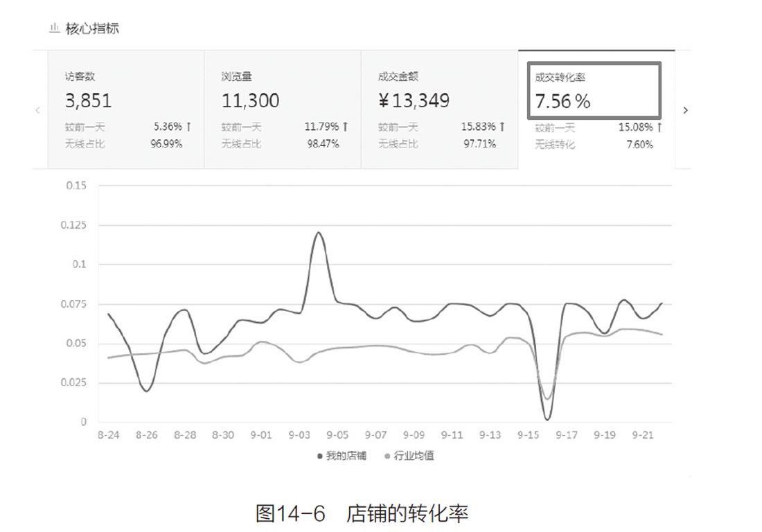The image size is (762, 532).
Task: Click the up arrow beside 11.79%
Action: 345,127
